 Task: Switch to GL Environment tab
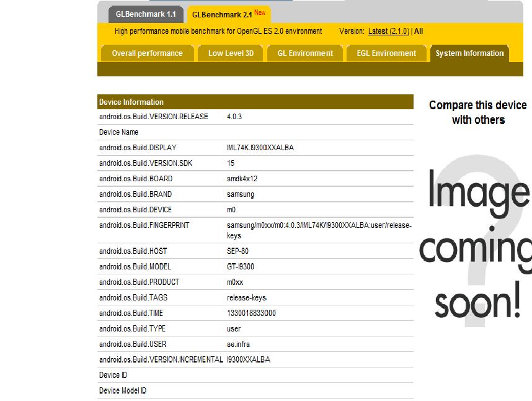point(305,53)
